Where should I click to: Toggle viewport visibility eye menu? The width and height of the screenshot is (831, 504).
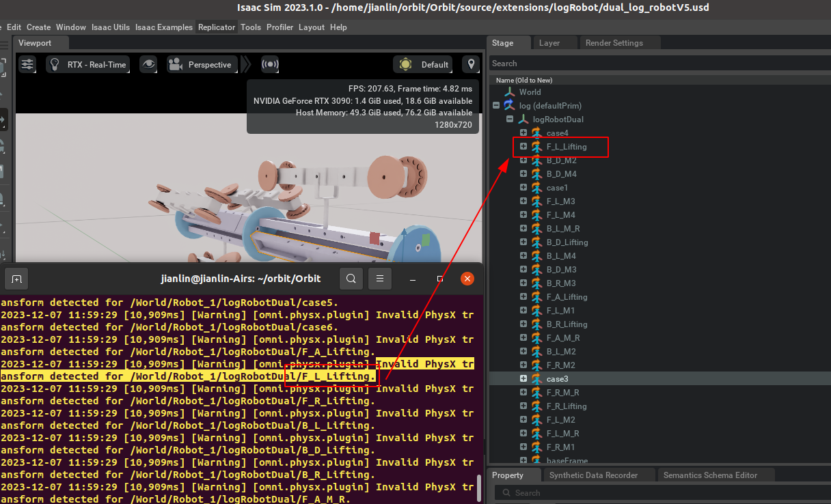[148, 65]
